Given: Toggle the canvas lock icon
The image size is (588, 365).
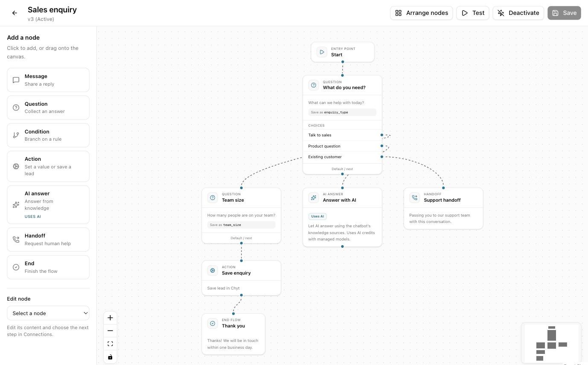Looking at the screenshot, I should [110, 357].
